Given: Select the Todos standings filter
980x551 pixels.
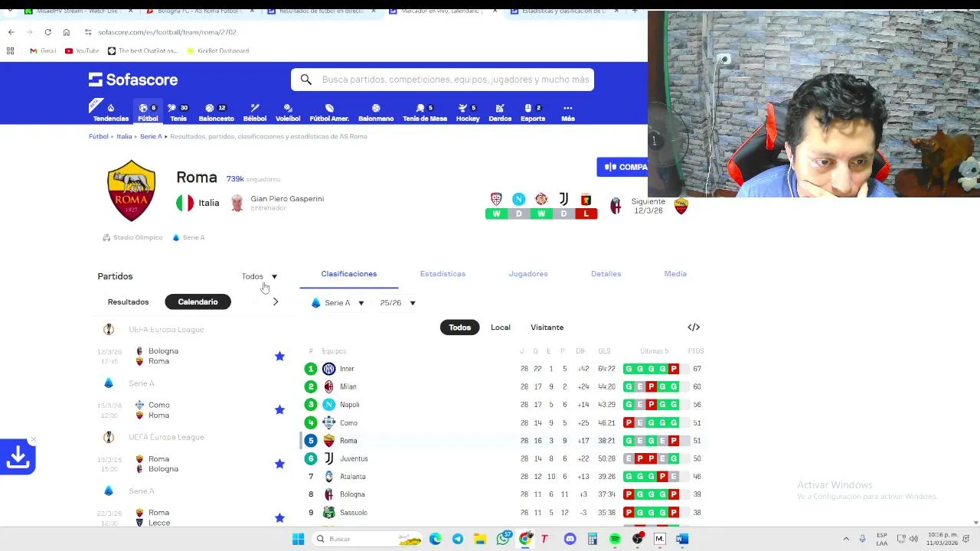Looking at the screenshot, I should 459,328.
